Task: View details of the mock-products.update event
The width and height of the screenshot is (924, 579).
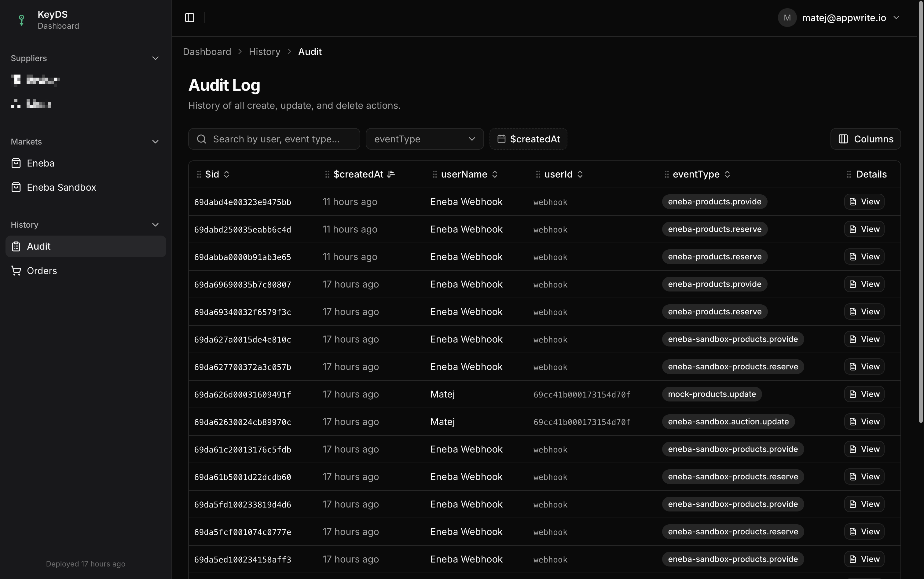Action: click(864, 394)
